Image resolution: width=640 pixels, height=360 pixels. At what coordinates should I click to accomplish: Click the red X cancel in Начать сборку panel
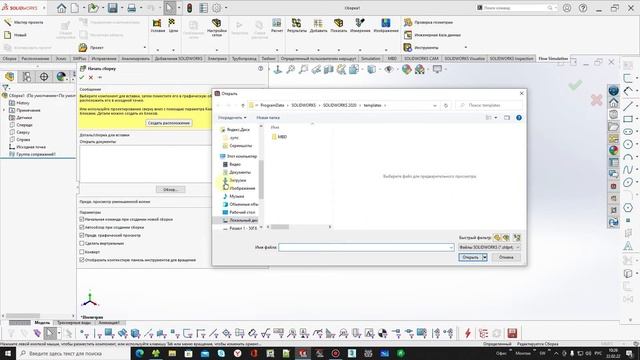click(91, 77)
